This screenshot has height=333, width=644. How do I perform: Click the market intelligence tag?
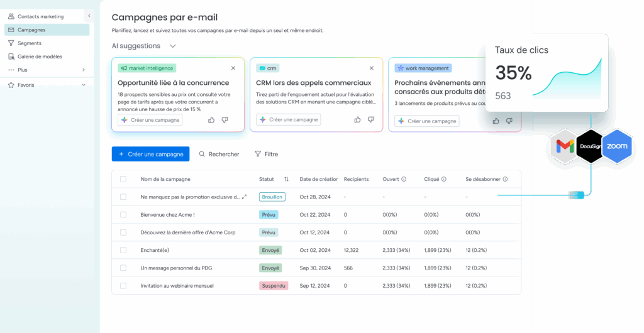tap(147, 68)
